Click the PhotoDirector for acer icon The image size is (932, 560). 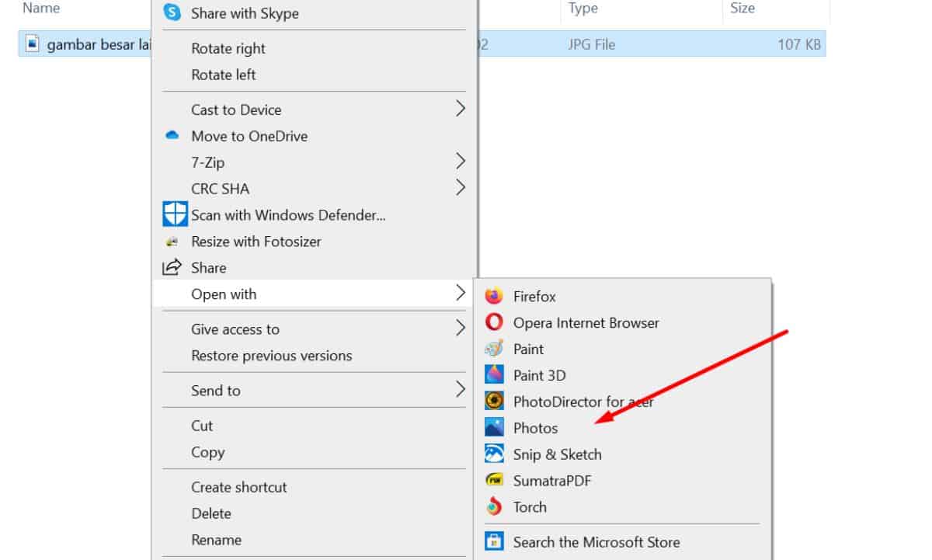pyautogui.click(x=494, y=402)
